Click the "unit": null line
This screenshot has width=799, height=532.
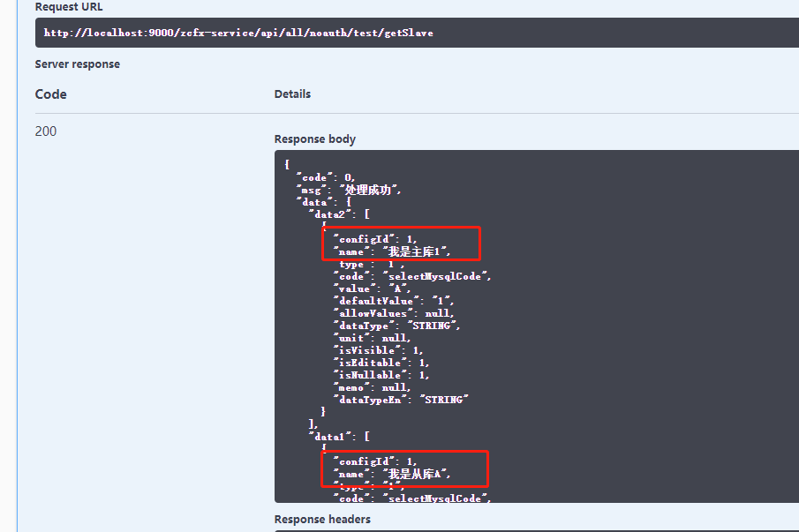click(x=372, y=338)
